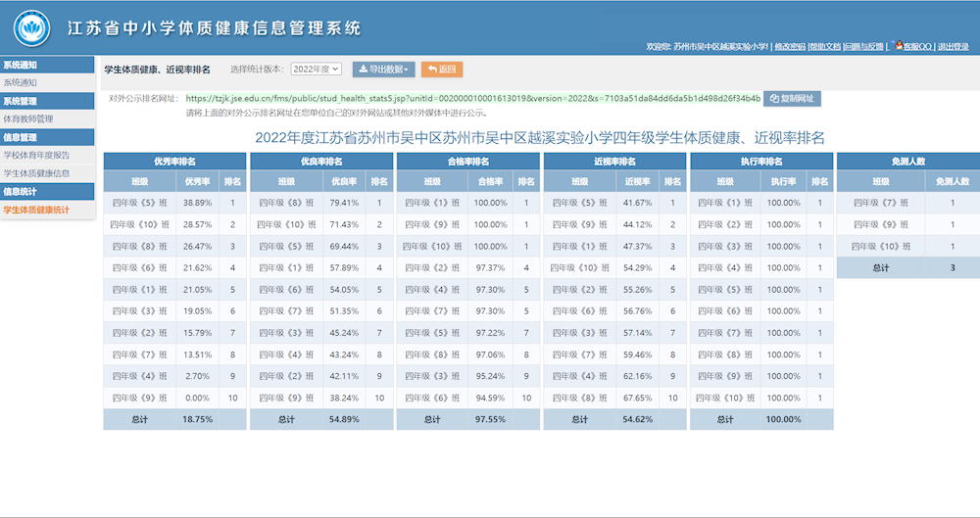This screenshot has height=518, width=980.
Task: Click the 97.06% pass rate cell
Action: [x=491, y=354]
